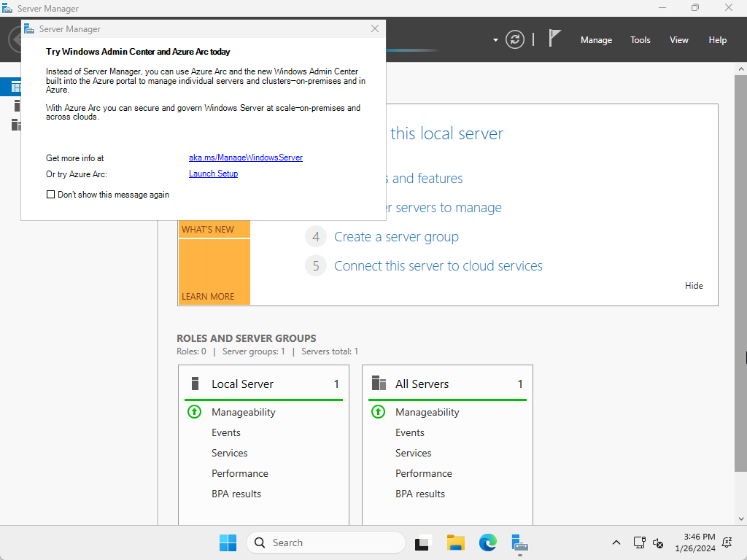This screenshot has height=560, width=747.
Task: Click the taskbar Search box
Action: pyautogui.click(x=325, y=542)
